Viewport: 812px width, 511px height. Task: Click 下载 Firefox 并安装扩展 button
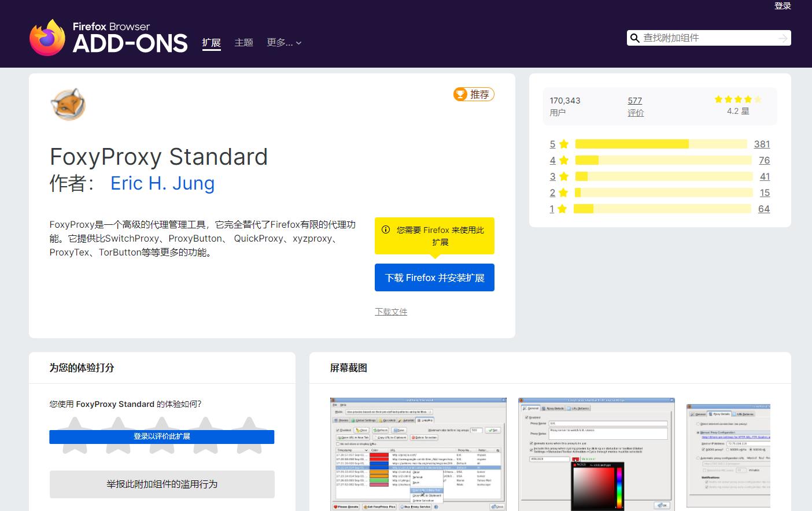[x=434, y=277]
